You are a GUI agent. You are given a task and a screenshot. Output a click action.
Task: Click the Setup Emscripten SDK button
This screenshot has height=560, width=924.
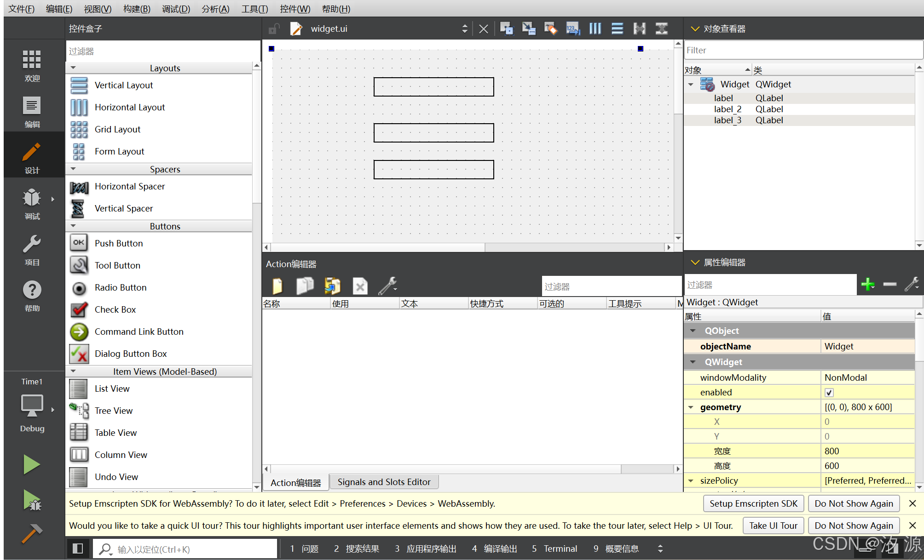click(753, 503)
